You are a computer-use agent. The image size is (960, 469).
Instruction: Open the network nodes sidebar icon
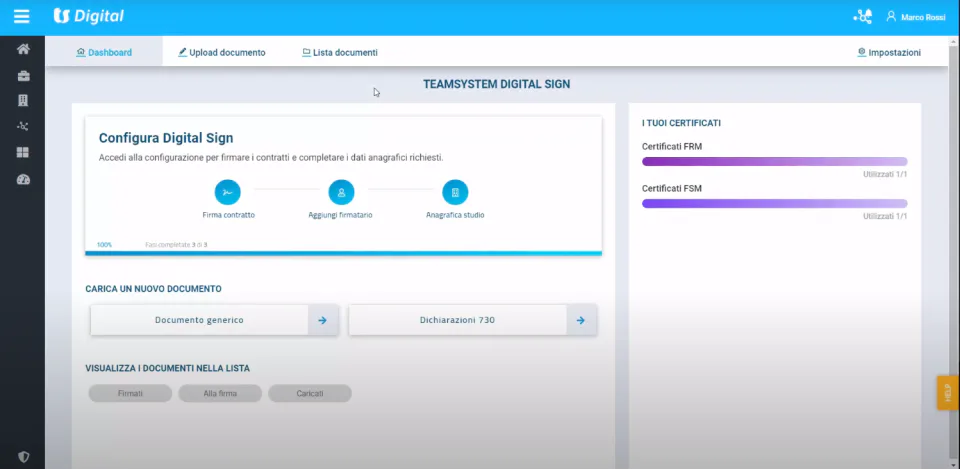click(x=23, y=126)
